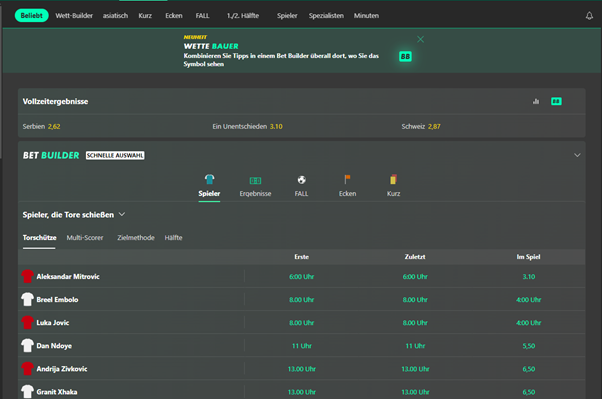This screenshot has width=602, height=399.
Task: Click Dan Ndoye's white jersey icon
Action: click(27, 345)
